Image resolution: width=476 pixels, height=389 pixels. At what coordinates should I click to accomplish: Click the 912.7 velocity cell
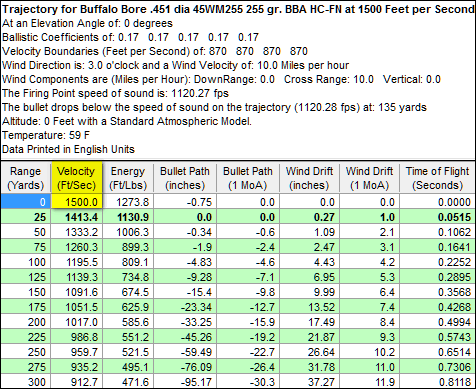tap(76, 382)
